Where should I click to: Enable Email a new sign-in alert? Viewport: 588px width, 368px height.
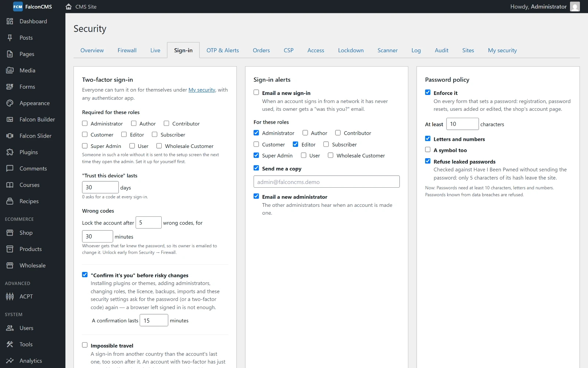pyautogui.click(x=256, y=92)
